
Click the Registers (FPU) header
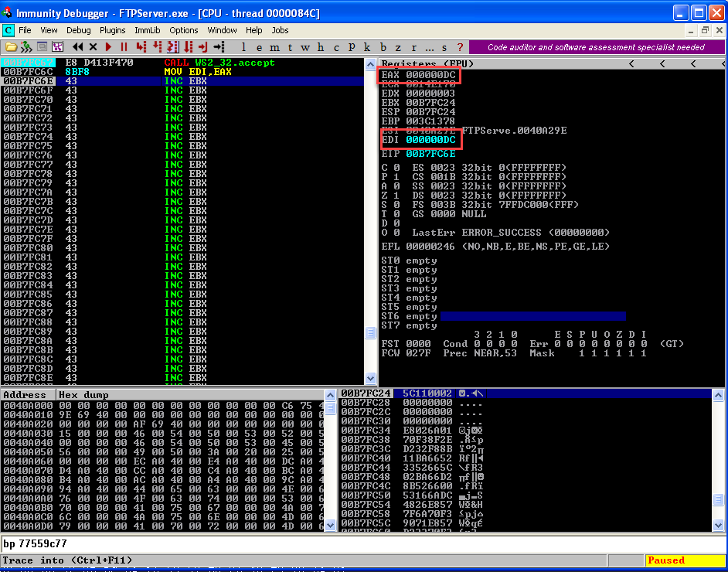click(x=427, y=63)
